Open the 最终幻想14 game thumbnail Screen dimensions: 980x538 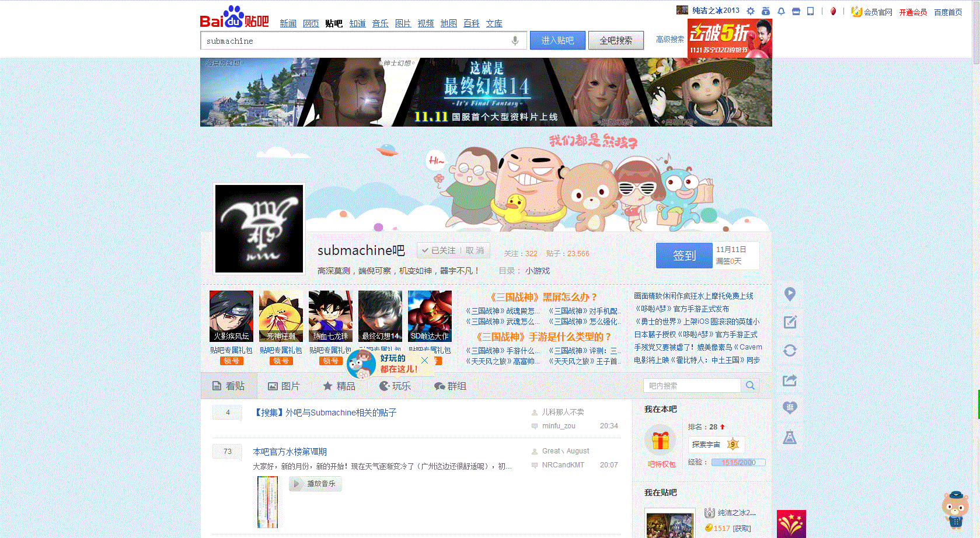[x=380, y=316]
